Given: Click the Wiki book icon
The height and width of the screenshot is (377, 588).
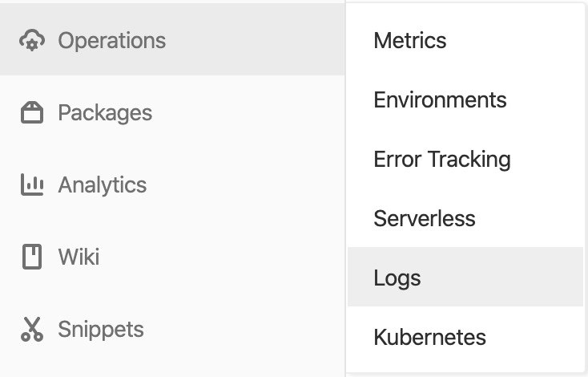Looking at the screenshot, I should 32,257.
